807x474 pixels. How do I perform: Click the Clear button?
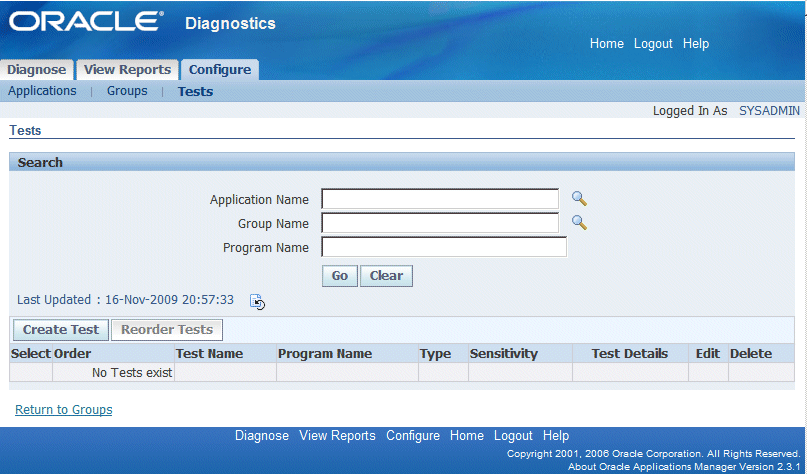[x=386, y=276]
